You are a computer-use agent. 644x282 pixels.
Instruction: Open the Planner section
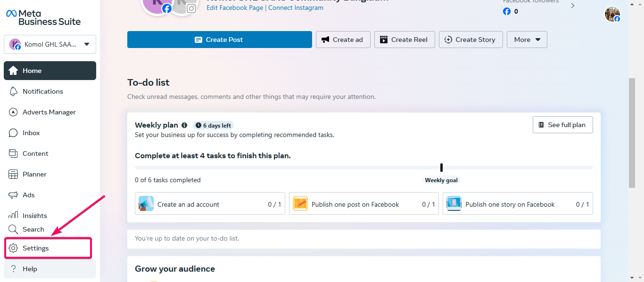pyautogui.click(x=50, y=174)
